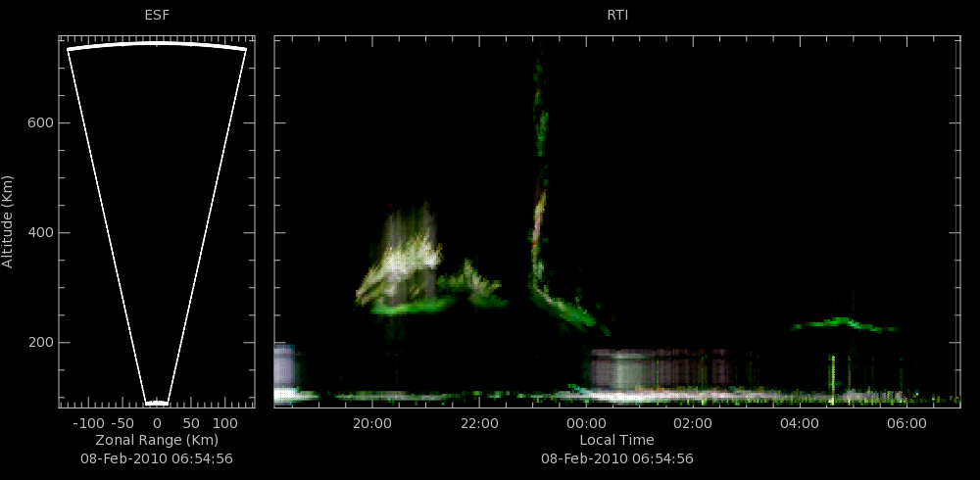Viewport: 980px width, 480px height.
Task: Click the Altitude (Km) axis label
Action: (8, 221)
